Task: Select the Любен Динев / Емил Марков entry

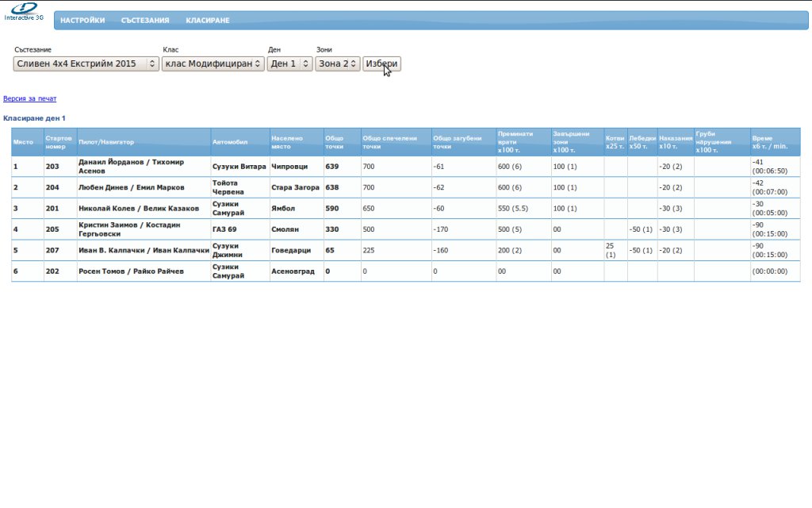Action: pyautogui.click(x=131, y=188)
